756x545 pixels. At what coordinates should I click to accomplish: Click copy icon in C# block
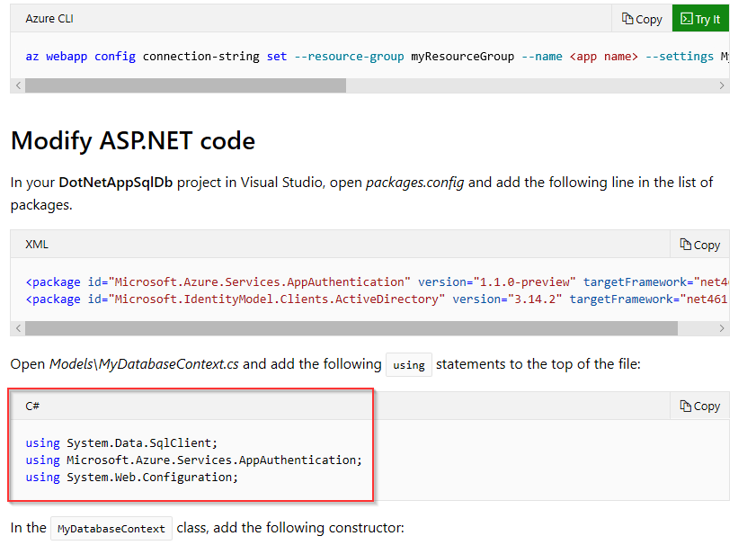coord(685,406)
